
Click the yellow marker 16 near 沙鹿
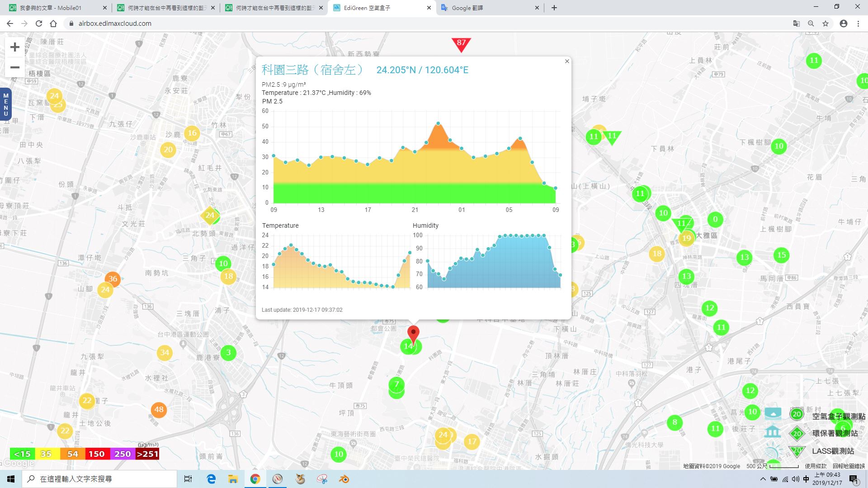click(192, 133)
